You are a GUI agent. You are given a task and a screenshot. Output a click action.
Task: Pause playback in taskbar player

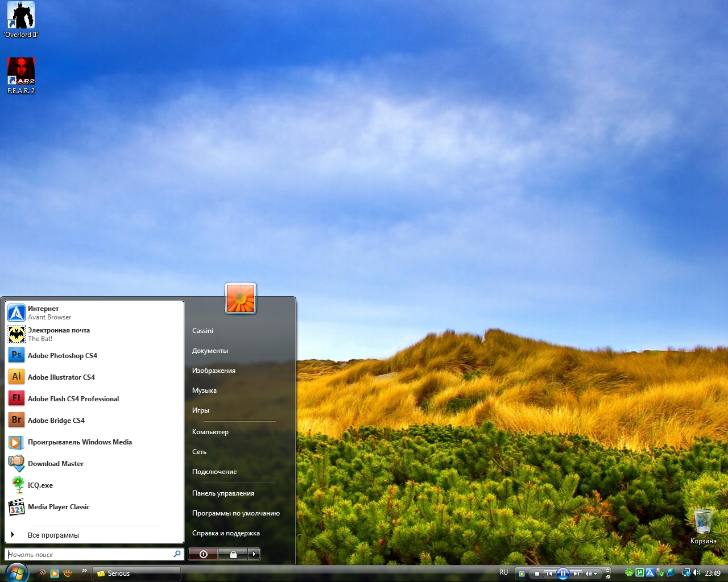point(563,573)
